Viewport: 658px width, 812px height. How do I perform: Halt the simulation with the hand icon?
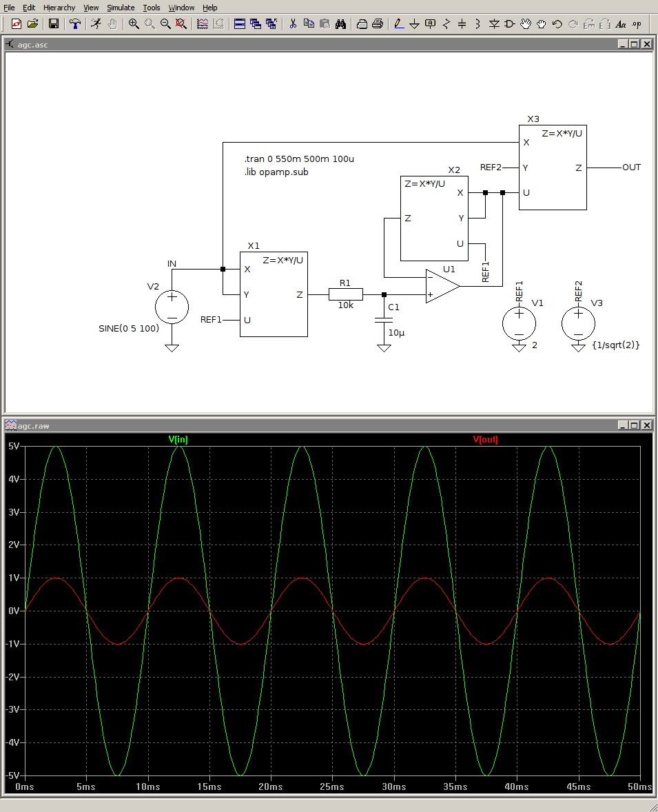coord(112,24)
